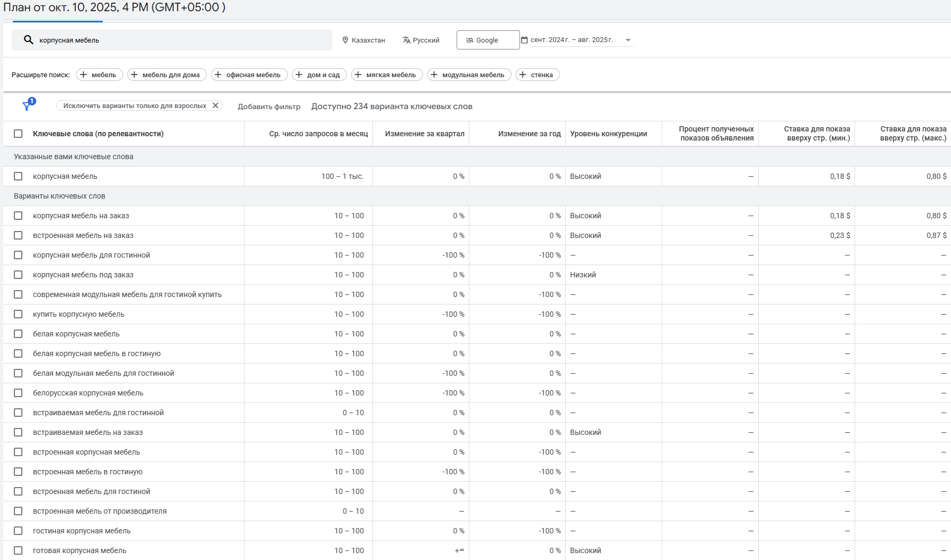Click the search magnifier icon
Viewport: 951px width, 560px height.
pos(29,40)
